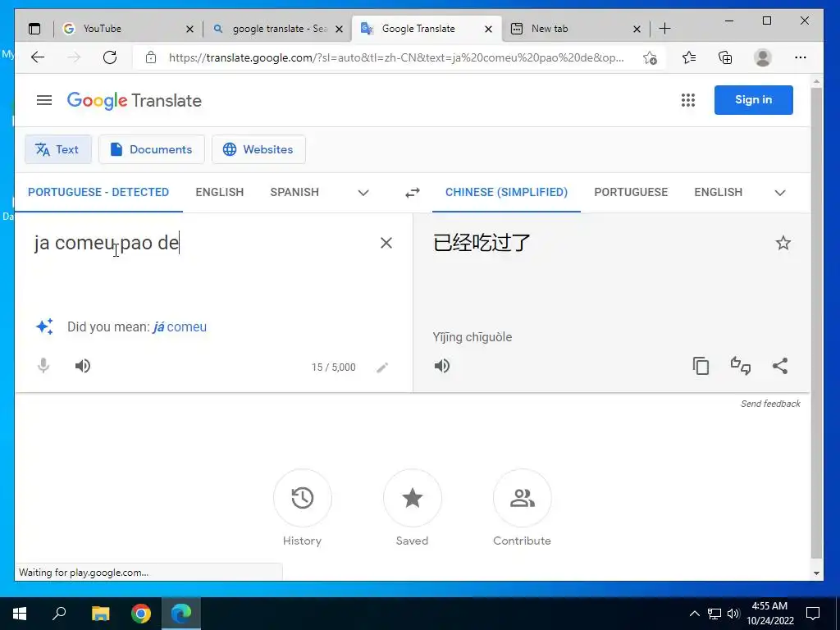Click the Send feedback link
Viewport: 840px width, 630px height.
click(x=770, y=404)
